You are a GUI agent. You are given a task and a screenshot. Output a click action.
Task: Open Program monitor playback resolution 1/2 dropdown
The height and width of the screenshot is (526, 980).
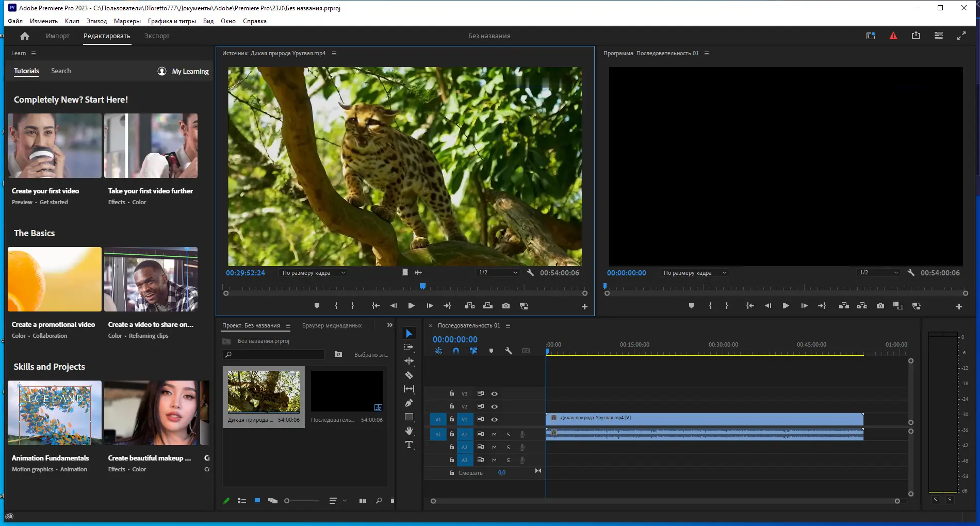coord(878,273)
